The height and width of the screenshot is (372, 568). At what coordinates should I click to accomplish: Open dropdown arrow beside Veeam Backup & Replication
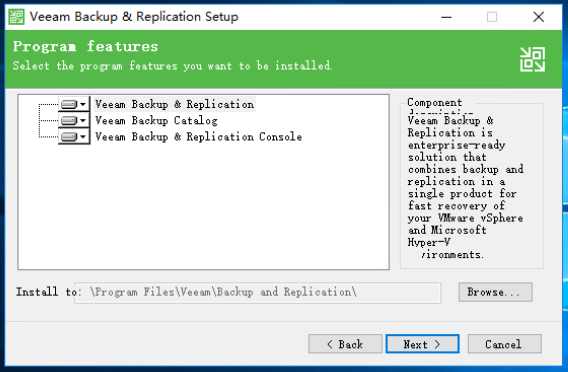pyautogui.click(x=83, y=104)
